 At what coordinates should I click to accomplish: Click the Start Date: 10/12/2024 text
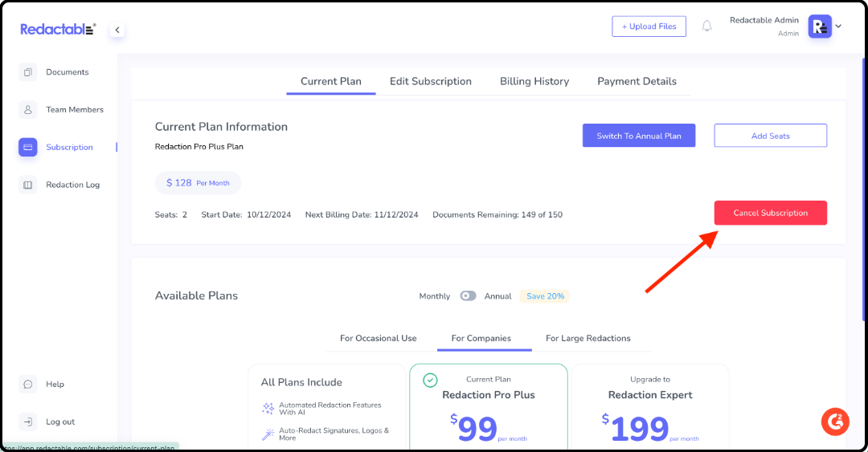coord(246,214)
